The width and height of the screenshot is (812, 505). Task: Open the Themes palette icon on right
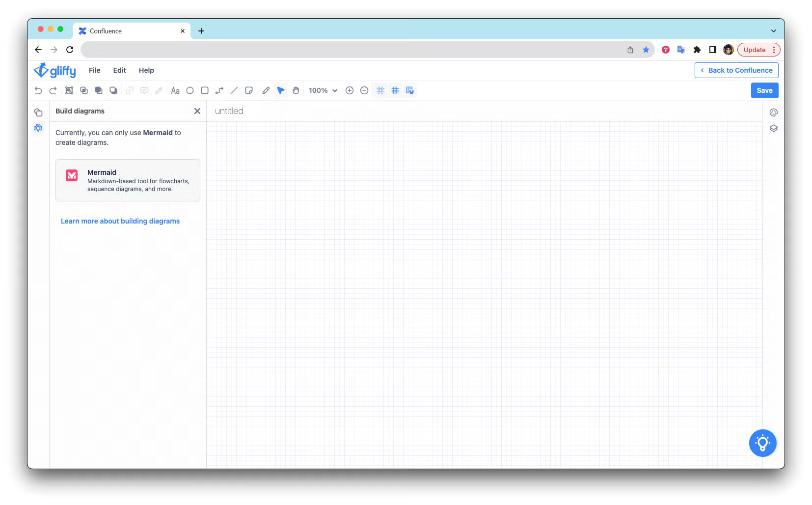(774, 112)
